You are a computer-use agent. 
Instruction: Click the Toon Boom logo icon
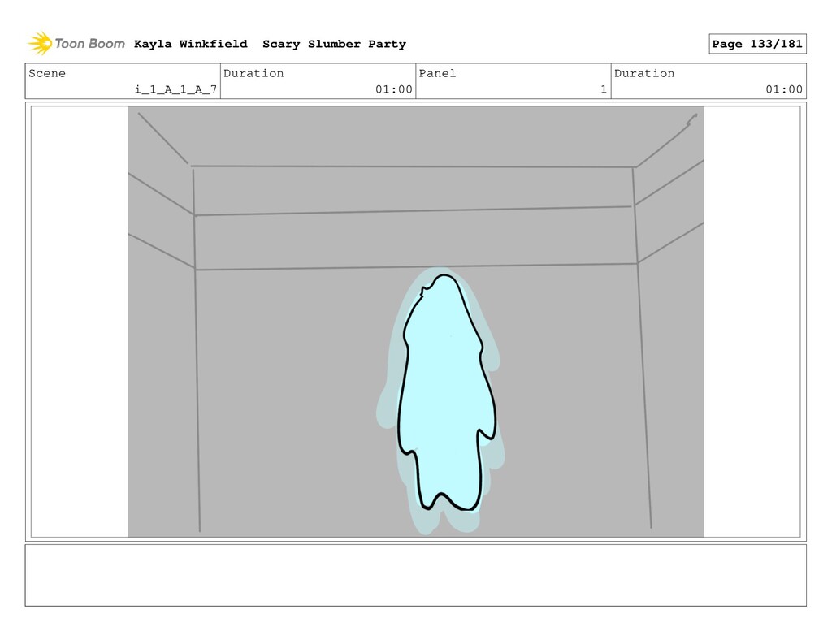pos(41,44)
